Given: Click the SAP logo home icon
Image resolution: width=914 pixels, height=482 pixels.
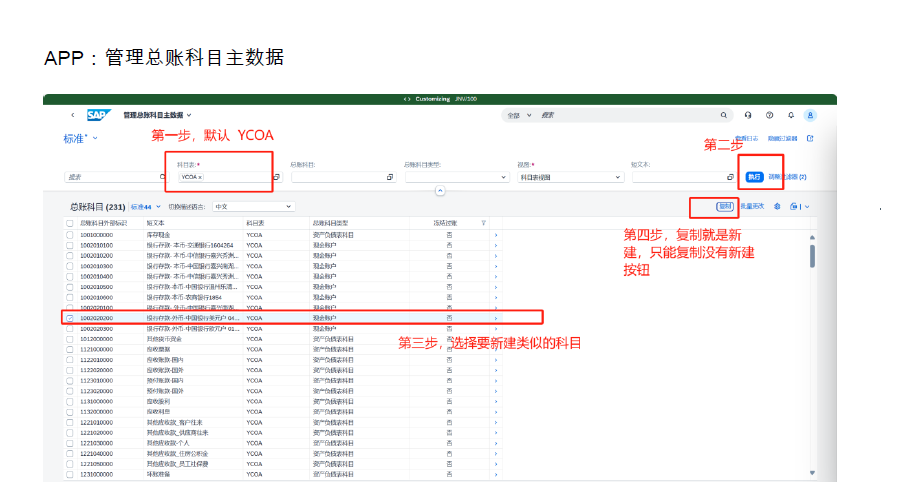Looking at the screenshot, I should pos(98,115).
